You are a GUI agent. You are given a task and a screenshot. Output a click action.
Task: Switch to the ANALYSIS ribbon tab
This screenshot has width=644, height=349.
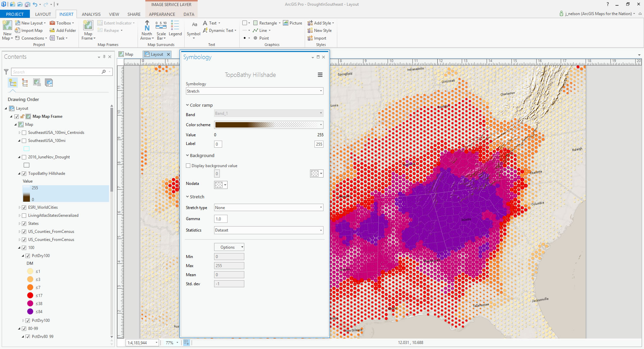point(91,14)
